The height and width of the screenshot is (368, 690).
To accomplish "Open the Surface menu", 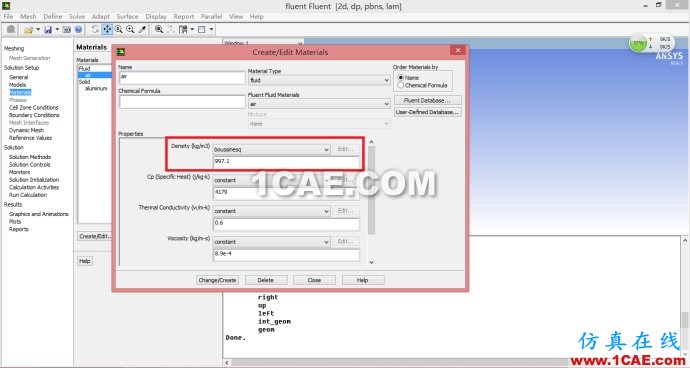I will click(127, 16).
